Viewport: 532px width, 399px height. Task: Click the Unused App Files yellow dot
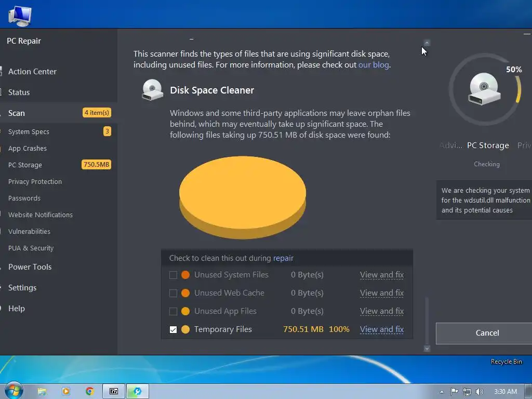[185, 311]
